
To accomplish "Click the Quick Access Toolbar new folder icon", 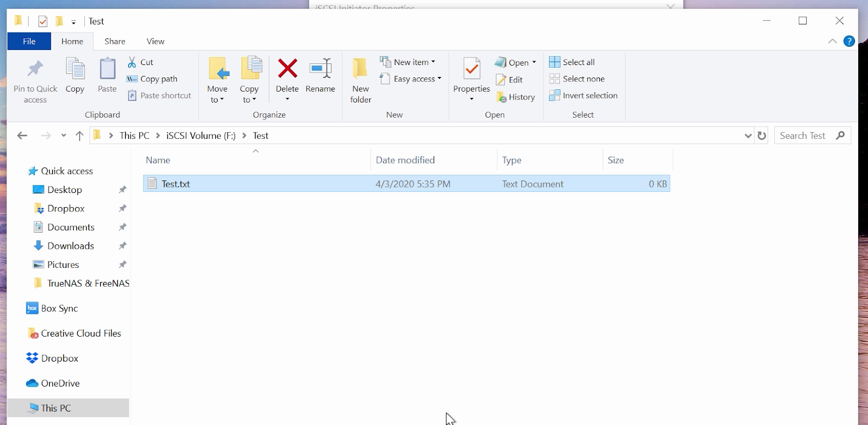I will [59, 21].
